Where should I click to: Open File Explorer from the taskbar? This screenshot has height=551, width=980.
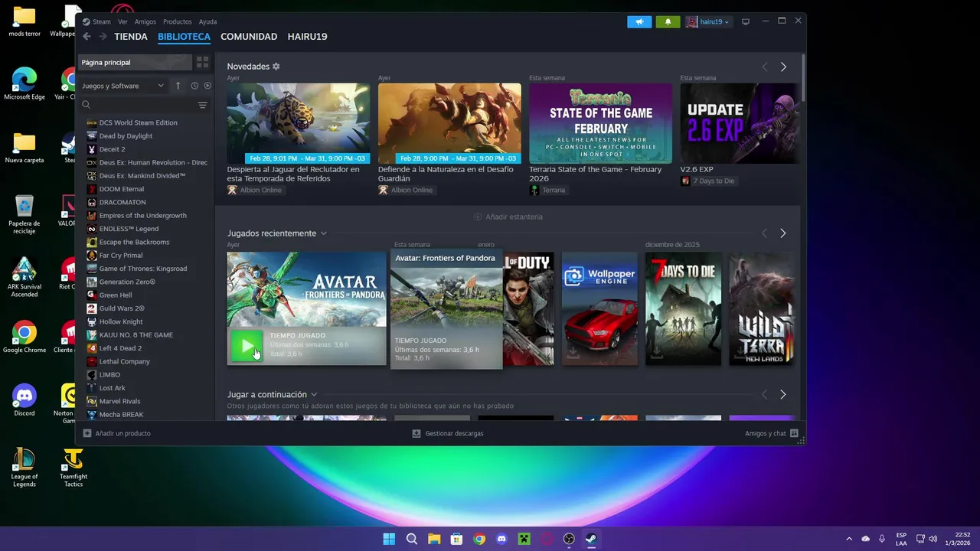(x=434, y=539)
